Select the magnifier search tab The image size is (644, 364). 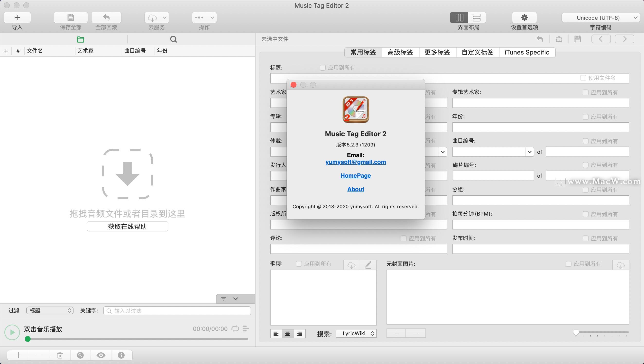[x=173, y=39]
